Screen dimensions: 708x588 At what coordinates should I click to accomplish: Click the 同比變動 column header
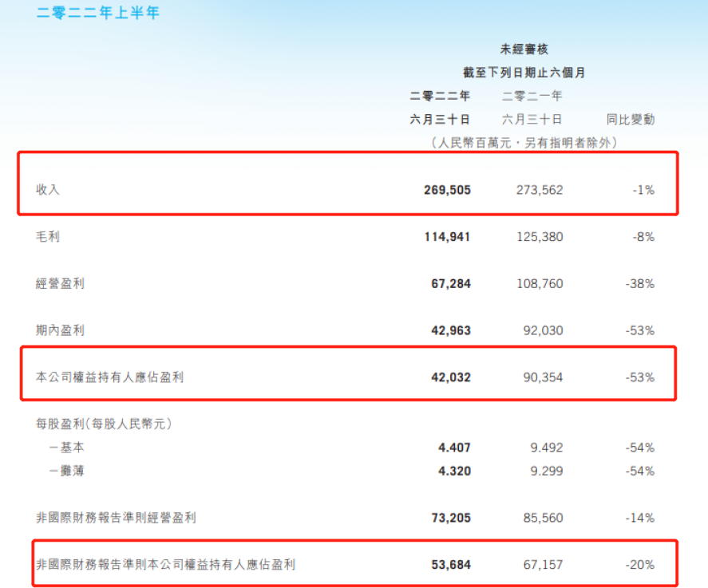pyautogui.click(x=631, y=120)
